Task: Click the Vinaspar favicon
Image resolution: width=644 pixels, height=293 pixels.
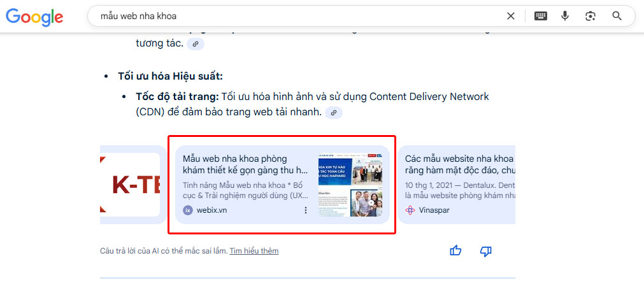Action: 410,210
